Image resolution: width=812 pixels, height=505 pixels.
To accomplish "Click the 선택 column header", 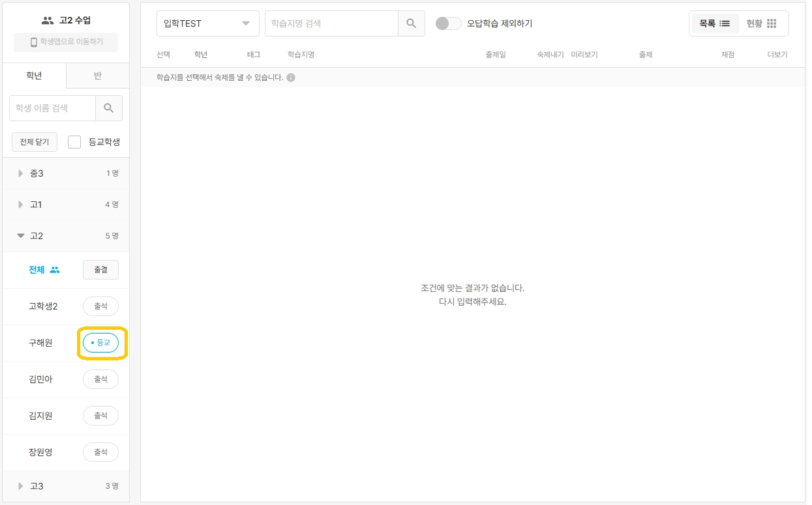I will 164,55.
